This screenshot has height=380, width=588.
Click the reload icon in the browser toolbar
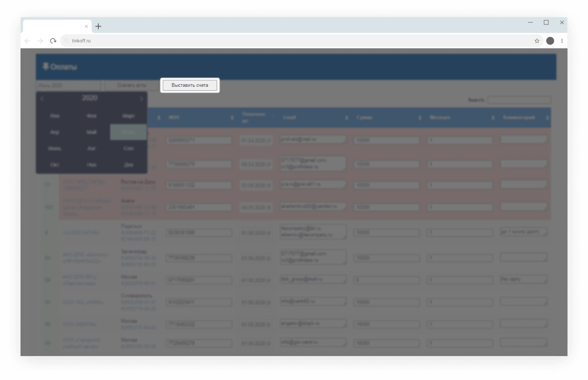[x=53, y=41]
